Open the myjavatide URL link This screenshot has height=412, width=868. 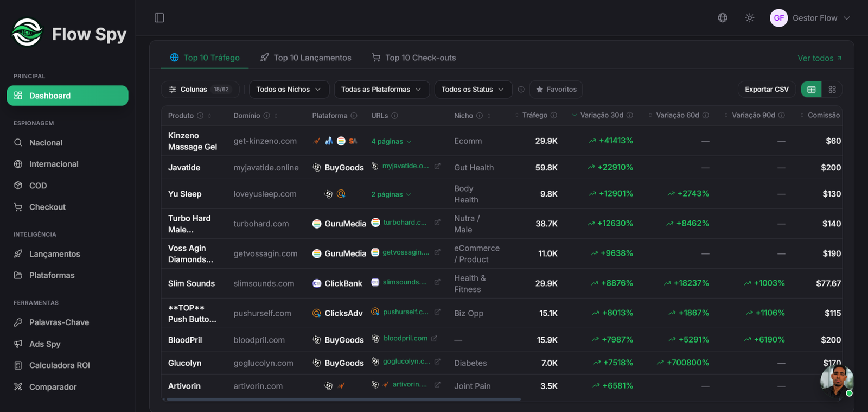405,166
